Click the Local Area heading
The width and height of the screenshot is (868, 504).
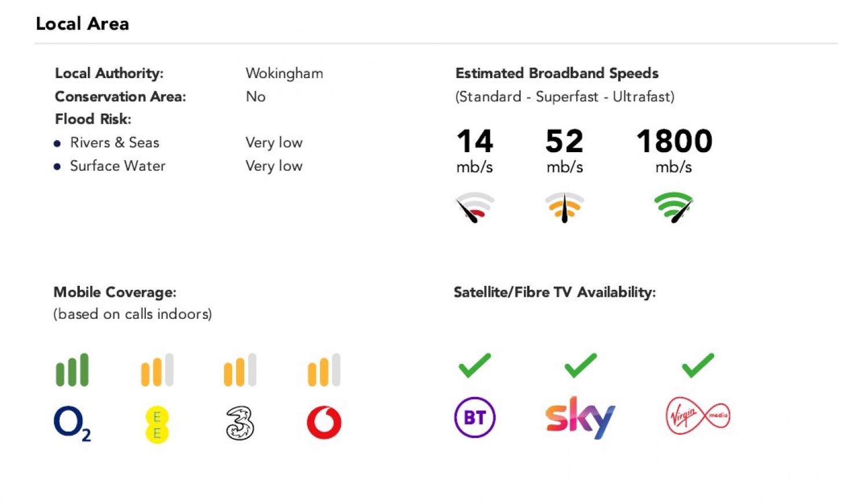[82, 24]
